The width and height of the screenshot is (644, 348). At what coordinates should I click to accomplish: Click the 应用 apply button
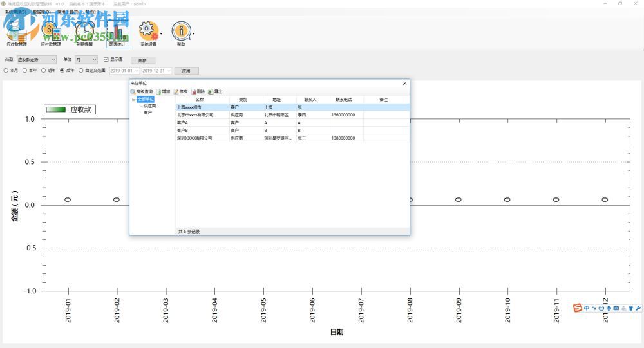pos(186,71)
